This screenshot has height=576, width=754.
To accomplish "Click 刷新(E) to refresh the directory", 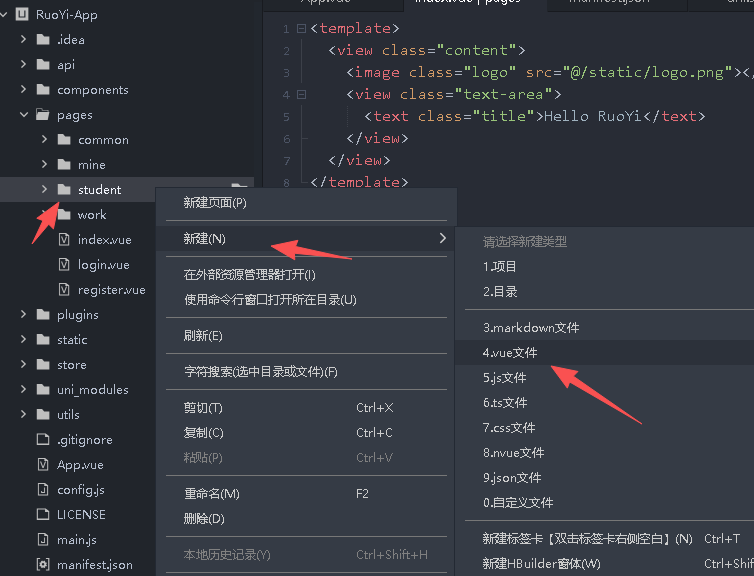I will (203, 336).
